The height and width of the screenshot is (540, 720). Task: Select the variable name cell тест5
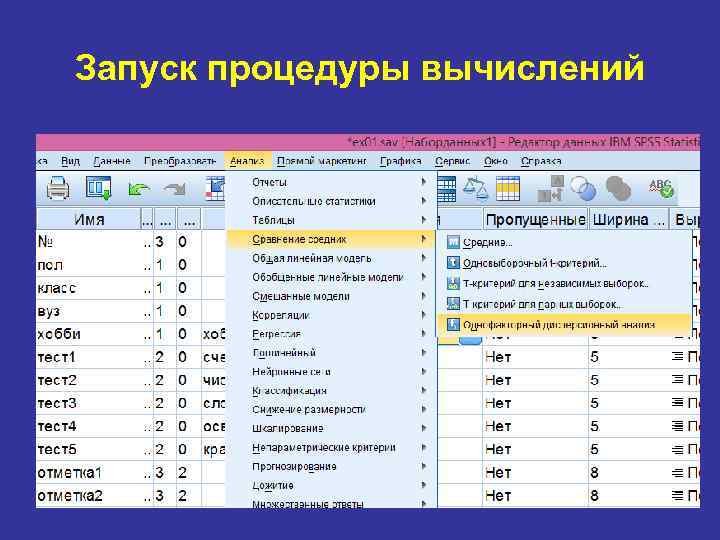tap(90, 449)
